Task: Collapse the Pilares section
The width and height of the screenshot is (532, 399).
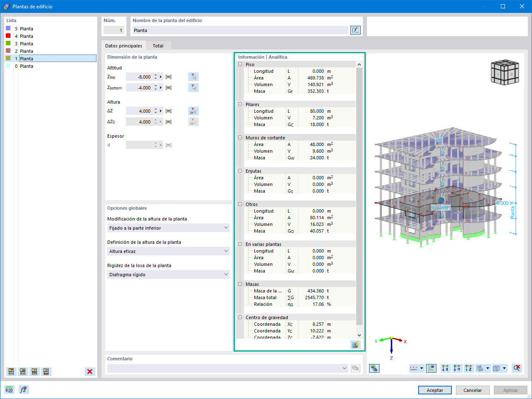Action: click(240, 104)
